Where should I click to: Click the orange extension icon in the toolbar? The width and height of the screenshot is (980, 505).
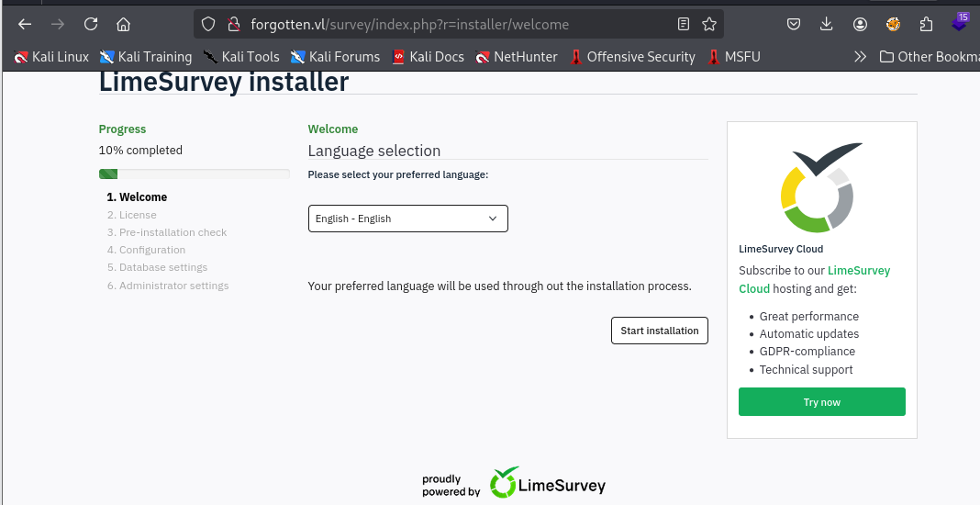(893, 25)
